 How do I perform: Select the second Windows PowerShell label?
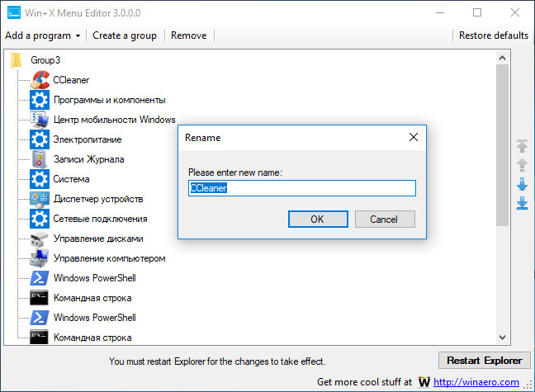95,318
